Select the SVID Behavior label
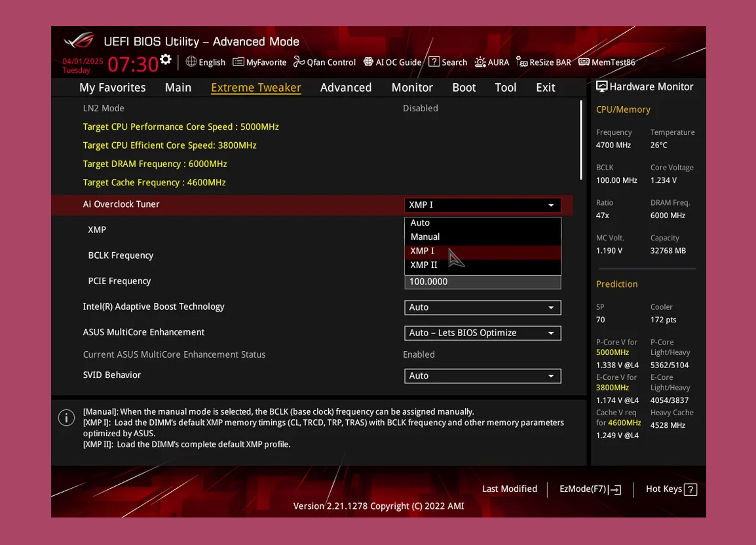The height and width of the screenshot is (545, 756). click(112, 375)
